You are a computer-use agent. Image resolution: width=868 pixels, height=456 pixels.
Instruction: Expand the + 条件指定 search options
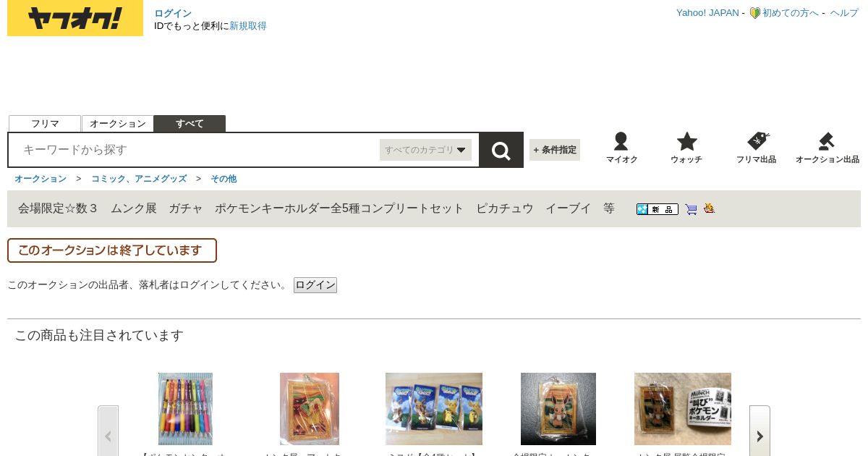point(555,150)
